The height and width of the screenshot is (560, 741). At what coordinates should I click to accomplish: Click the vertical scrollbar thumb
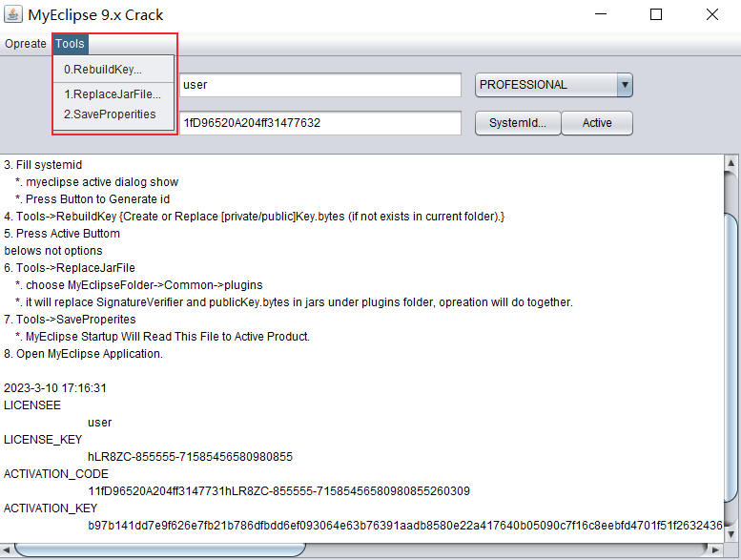[x=731, y=358]
